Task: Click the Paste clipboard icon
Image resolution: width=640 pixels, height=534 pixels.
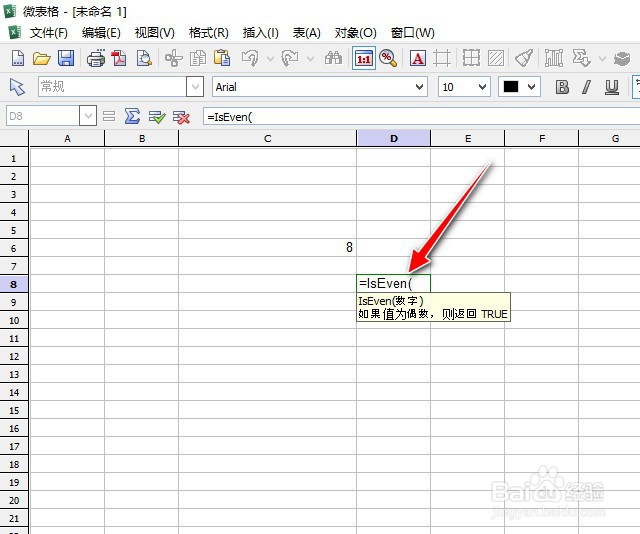Action: click(x=222, y=58)
